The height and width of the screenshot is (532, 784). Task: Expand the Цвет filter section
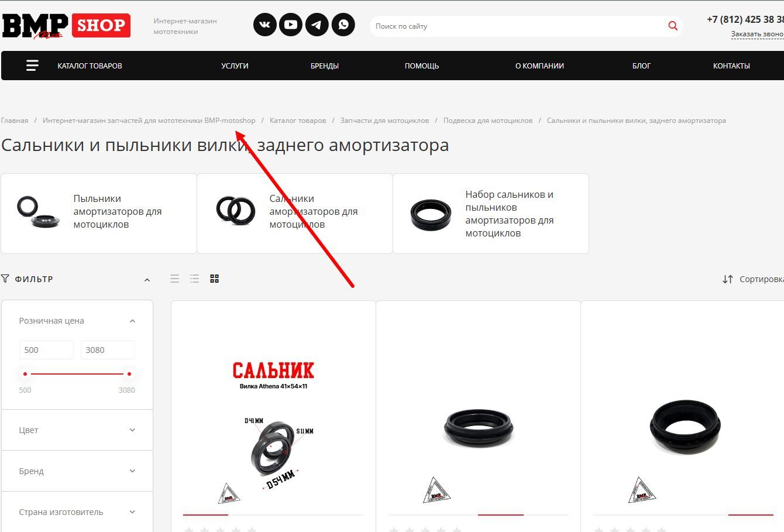pyautogui.click(x=77, y=430)
